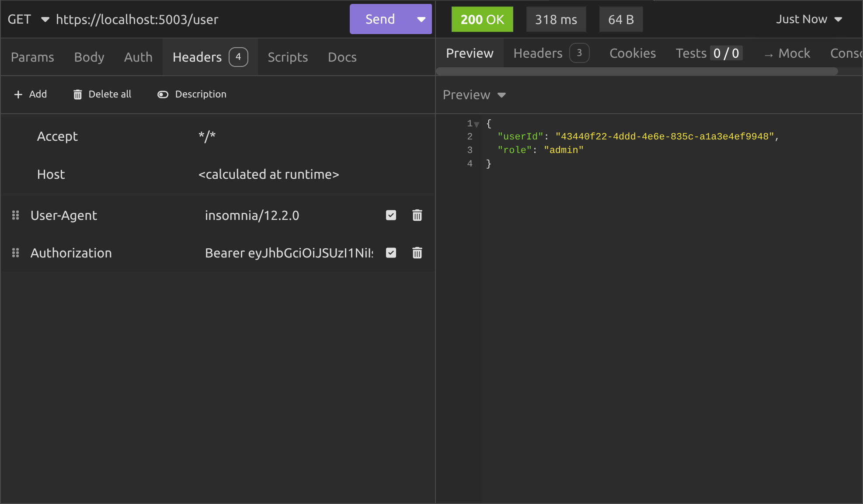Screen dimensions: 863x504
Task: Click the Delete all trash icon
Action: (78, 94)
